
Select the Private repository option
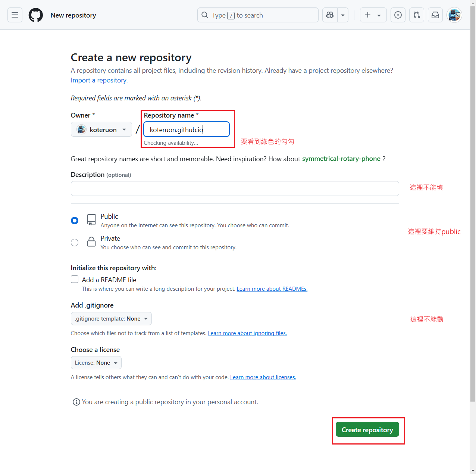coord(74,242)
